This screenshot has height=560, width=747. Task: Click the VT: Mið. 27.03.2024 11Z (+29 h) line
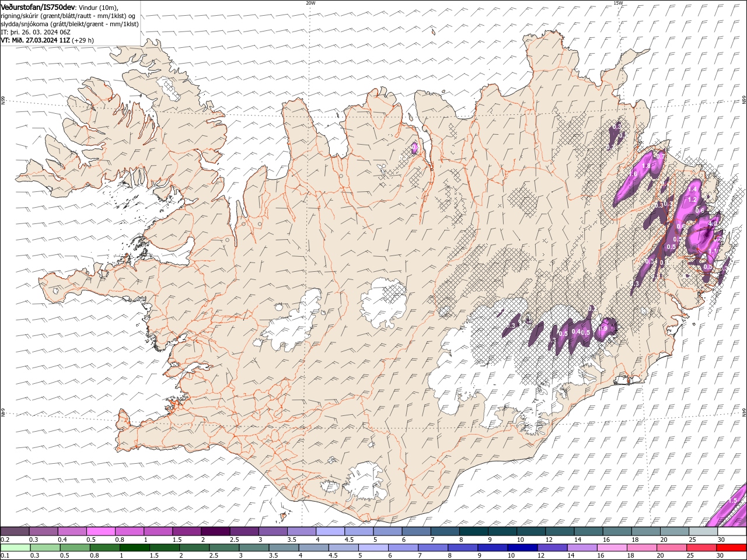(47, 40)
